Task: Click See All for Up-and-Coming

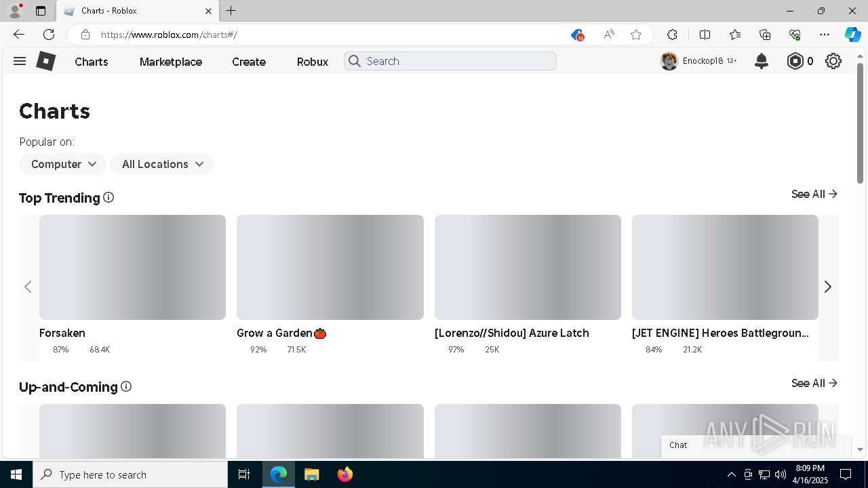Action: [814, 383]
